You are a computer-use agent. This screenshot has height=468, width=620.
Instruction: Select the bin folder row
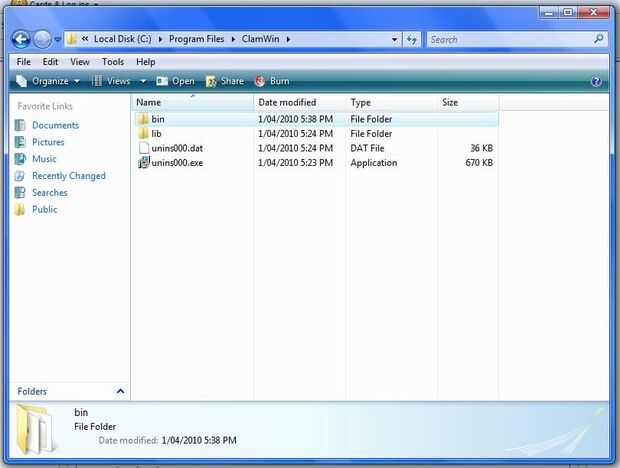click(x=316, y=119)
